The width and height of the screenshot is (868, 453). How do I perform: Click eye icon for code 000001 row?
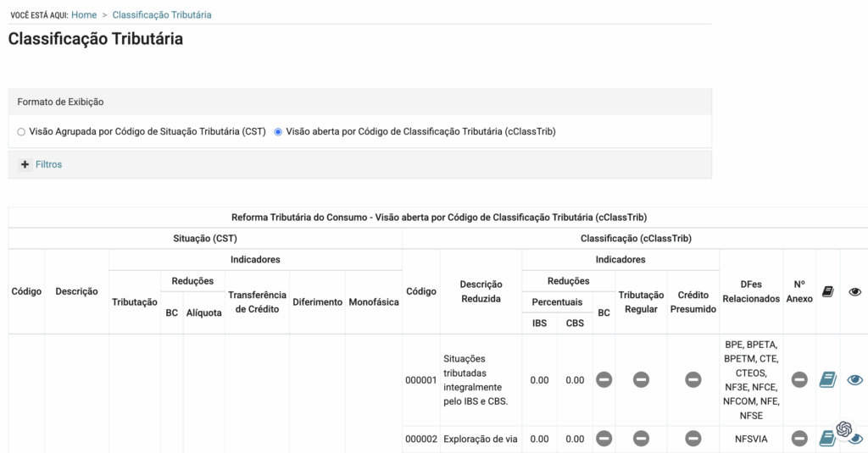pyautogui.click(x=855, y=380)
